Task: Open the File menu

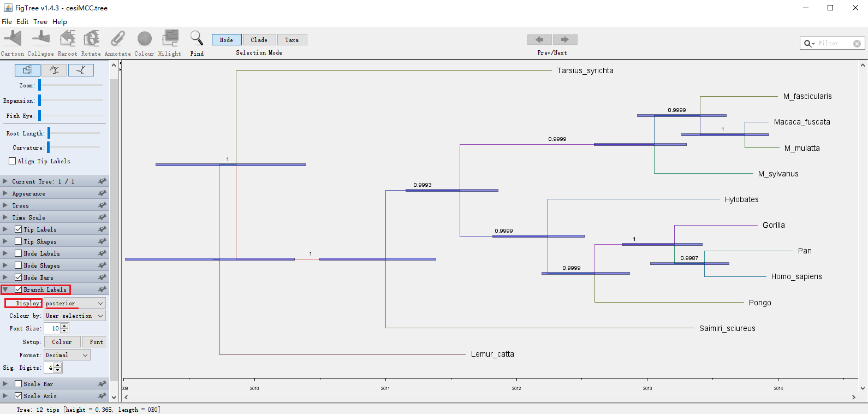Action: click(x=7, y=22)
